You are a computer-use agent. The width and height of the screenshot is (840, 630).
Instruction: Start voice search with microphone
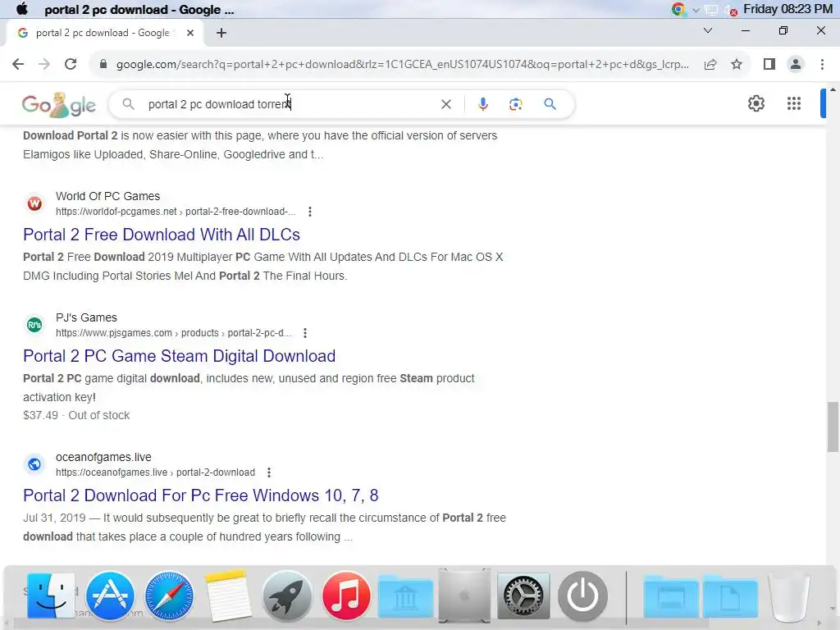(x=482, y=104)
